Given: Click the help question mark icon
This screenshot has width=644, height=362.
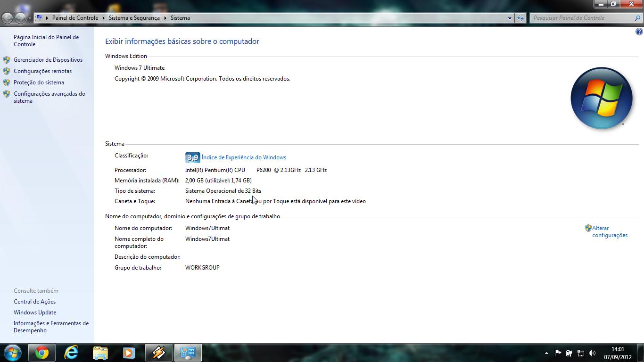Looking at the screenshot, I should [639, 32].
